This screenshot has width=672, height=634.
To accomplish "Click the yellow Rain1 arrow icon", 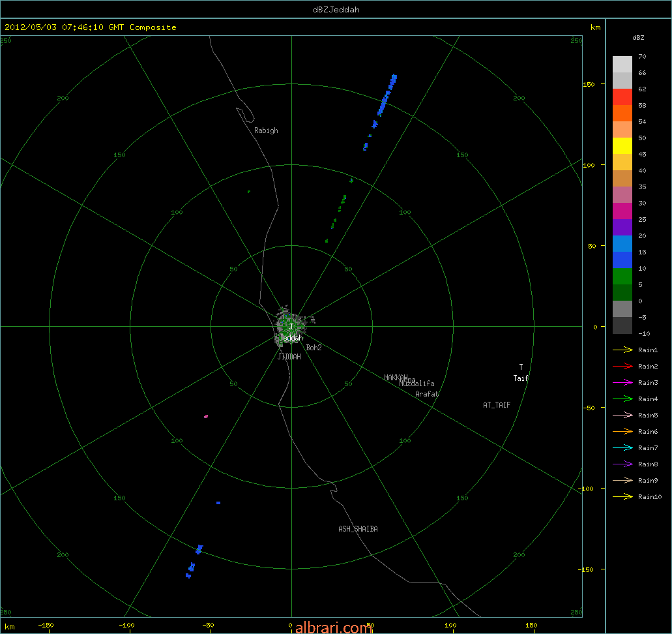I will pos(622,350).
